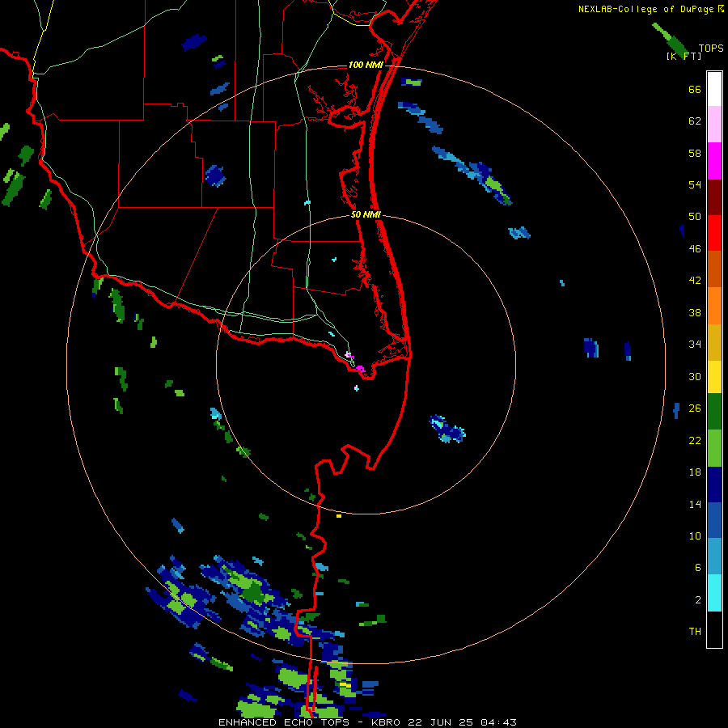
Task: Click the magenta legend swatch
Action: click(714, 161)
